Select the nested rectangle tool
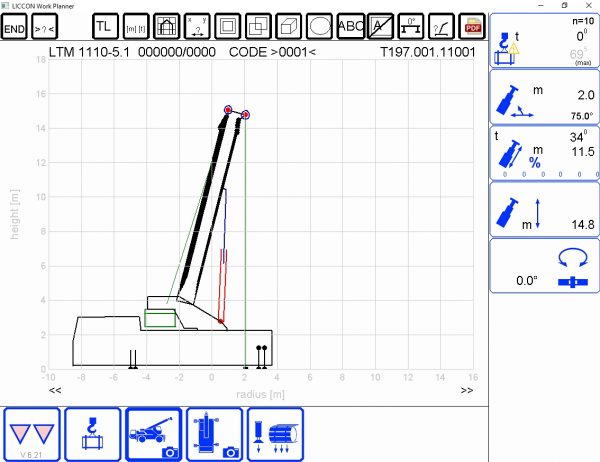This screenshot has width=600, height=462. (228, 26)
